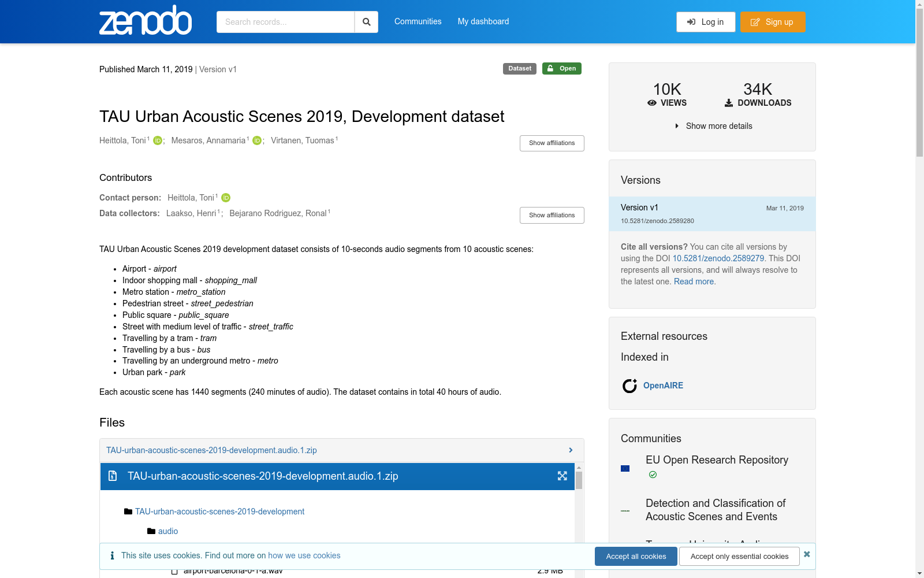Click the contact person name Heittola, Toni
Screen dimensions: 924x578
pos(191,198)
